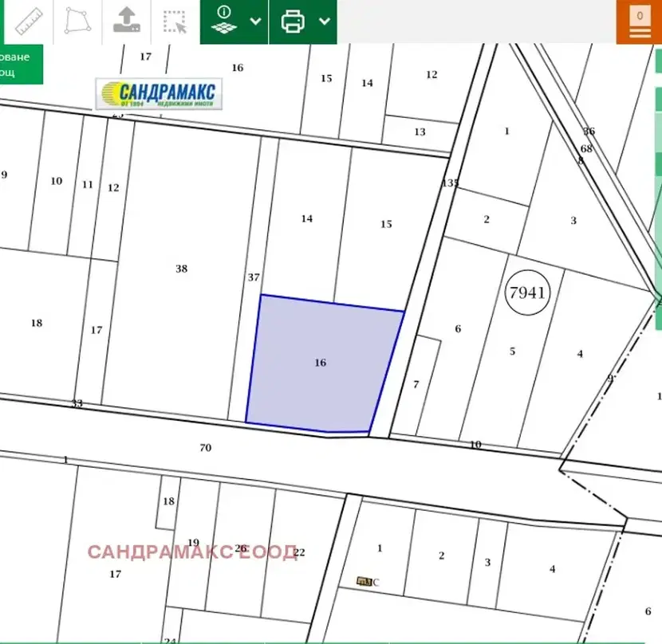The height and width of the screenshot is (644, 662).
Task: Select parcel 10 between parcels 9 and 11
Action: pos(57,181)
